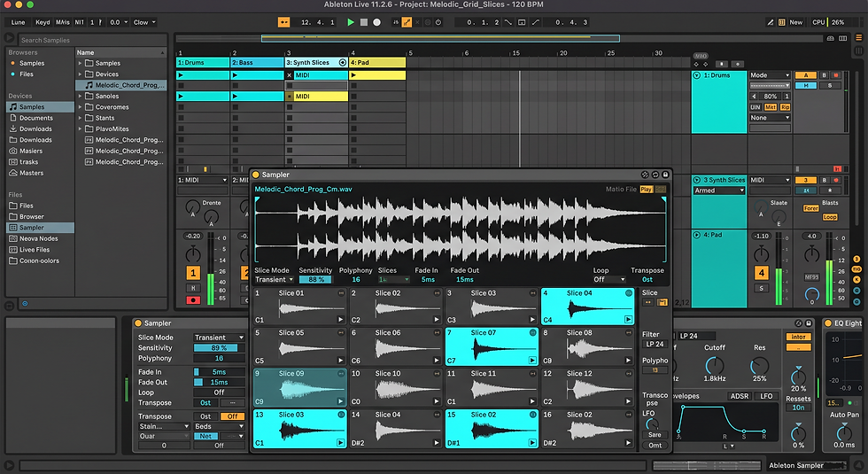Toggle the orange Loop button under Blasts

[829, 218]
